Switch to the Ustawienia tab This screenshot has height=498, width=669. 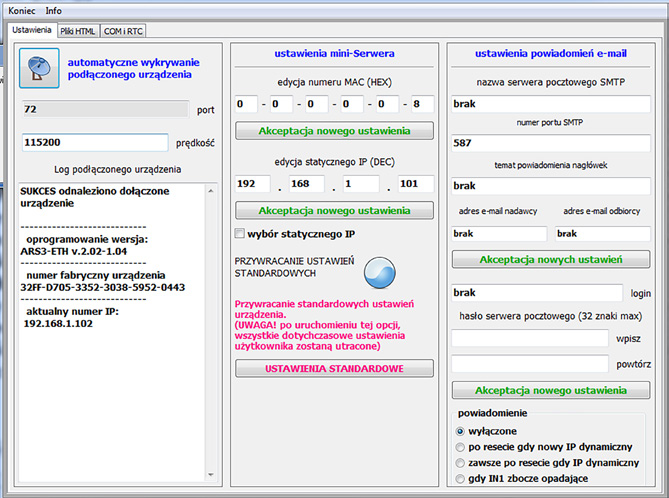pos(32,30)
